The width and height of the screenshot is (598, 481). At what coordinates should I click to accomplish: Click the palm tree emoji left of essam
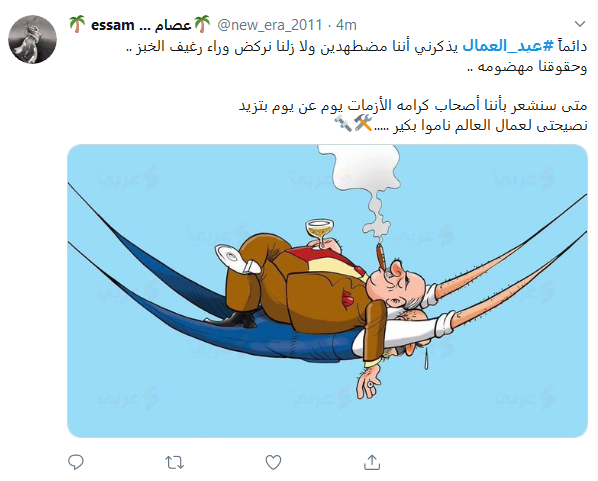click(x=77, y=24)
